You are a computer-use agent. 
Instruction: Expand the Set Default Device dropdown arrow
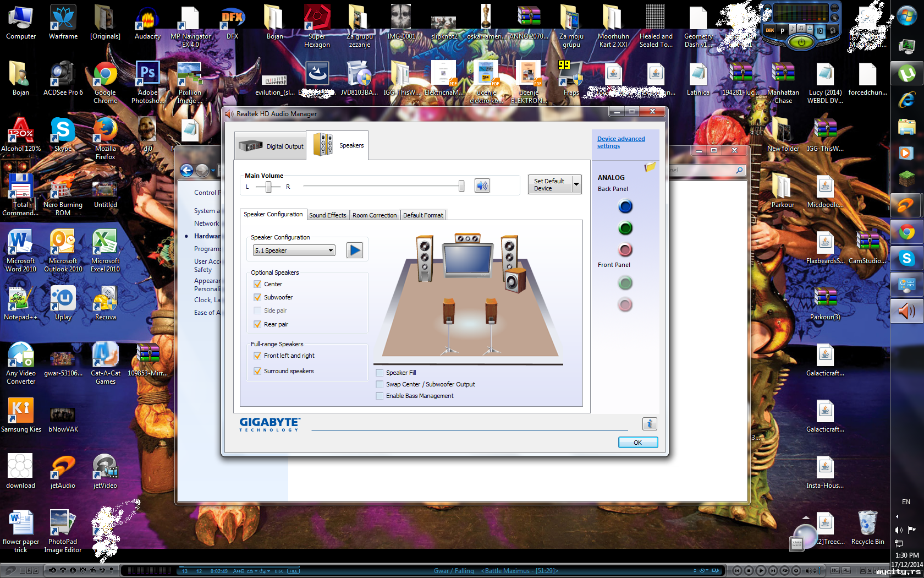pyautogui.click(x=576, y=184)
